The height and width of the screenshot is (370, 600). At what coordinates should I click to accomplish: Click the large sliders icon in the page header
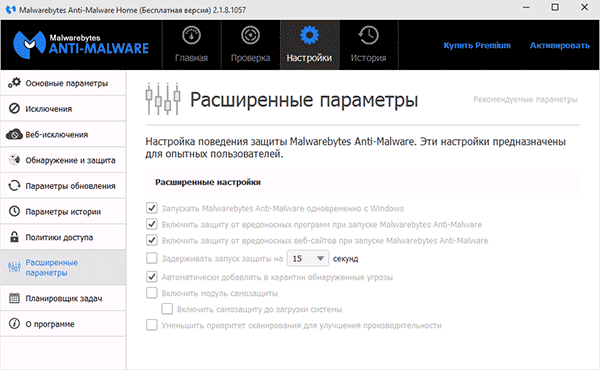click(163, 99)
